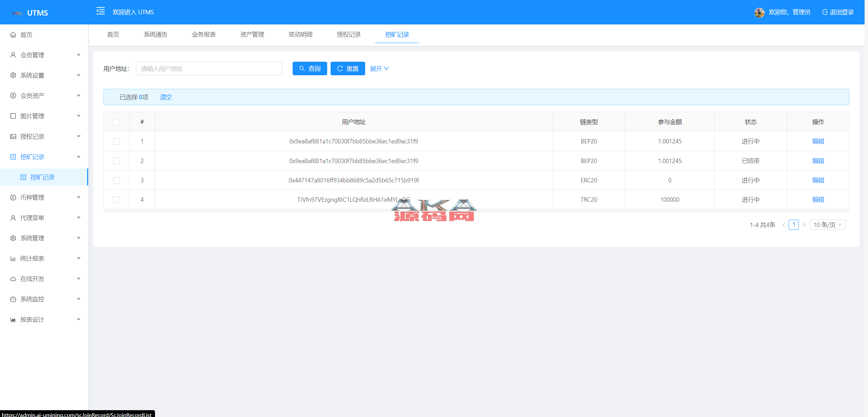
Task: Switch to the 授权记录 tab
Action: point(349,35)
